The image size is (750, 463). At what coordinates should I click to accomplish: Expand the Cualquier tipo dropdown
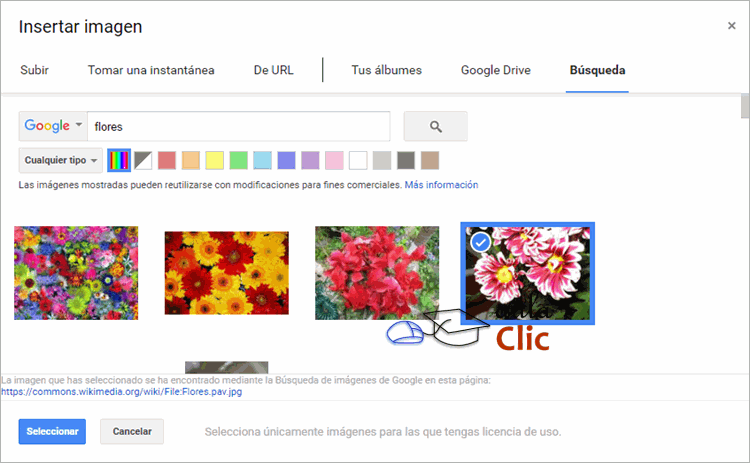coord(61,160)
